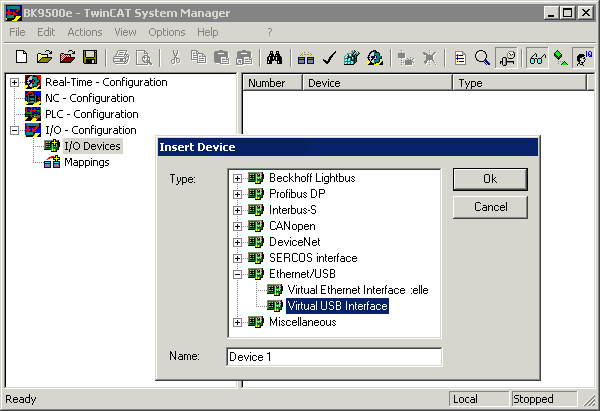
Task: Click the Local status bar field
Action: (x=479, y=399)
